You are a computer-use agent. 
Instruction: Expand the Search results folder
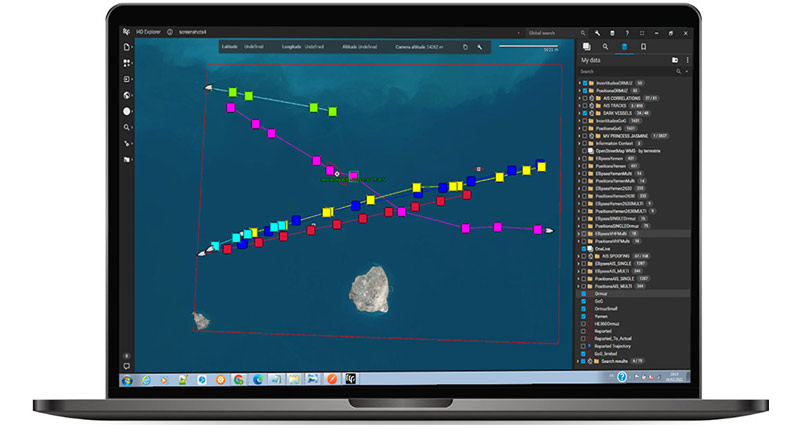(580, 360)
